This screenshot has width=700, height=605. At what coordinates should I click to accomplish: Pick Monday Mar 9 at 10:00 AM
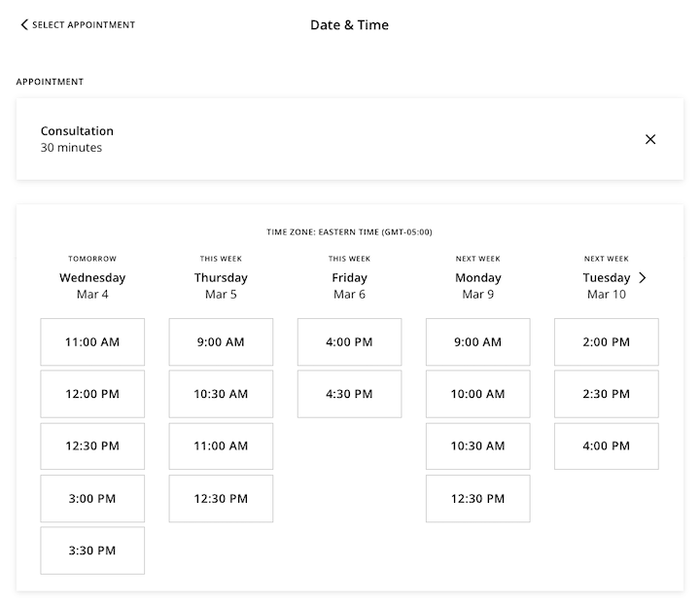tap(477, 394)
